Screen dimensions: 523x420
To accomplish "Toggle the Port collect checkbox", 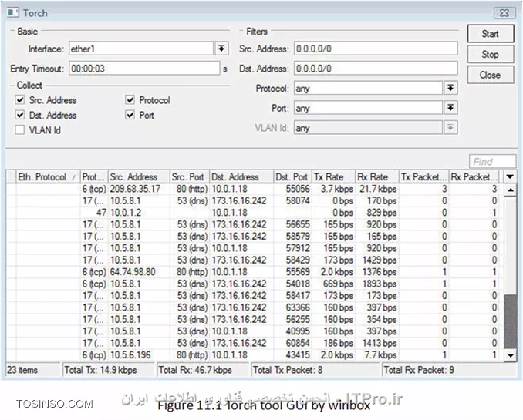I will coord(130,115).
